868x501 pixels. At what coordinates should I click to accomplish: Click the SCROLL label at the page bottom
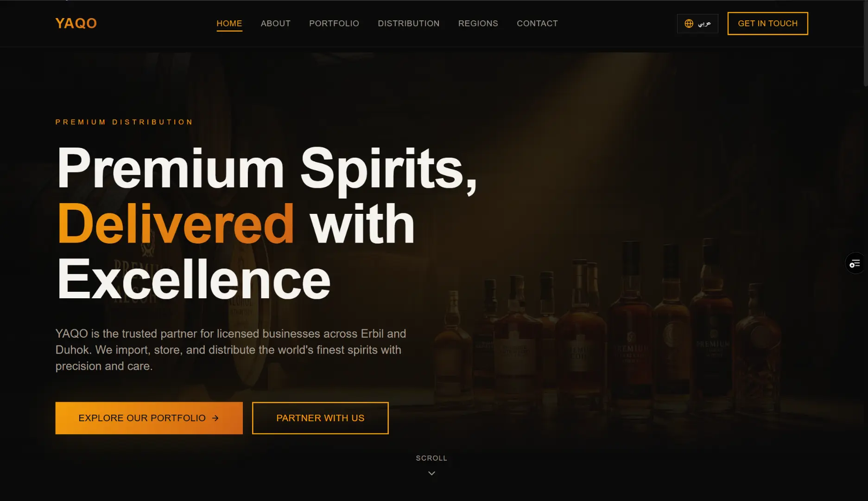[431, 458]
